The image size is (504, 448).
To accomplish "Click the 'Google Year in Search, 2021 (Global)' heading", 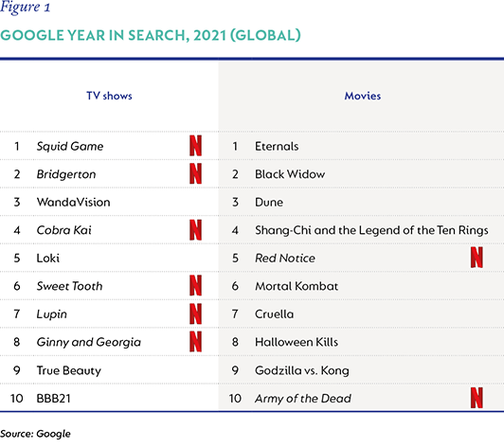I will click(151, 35).
